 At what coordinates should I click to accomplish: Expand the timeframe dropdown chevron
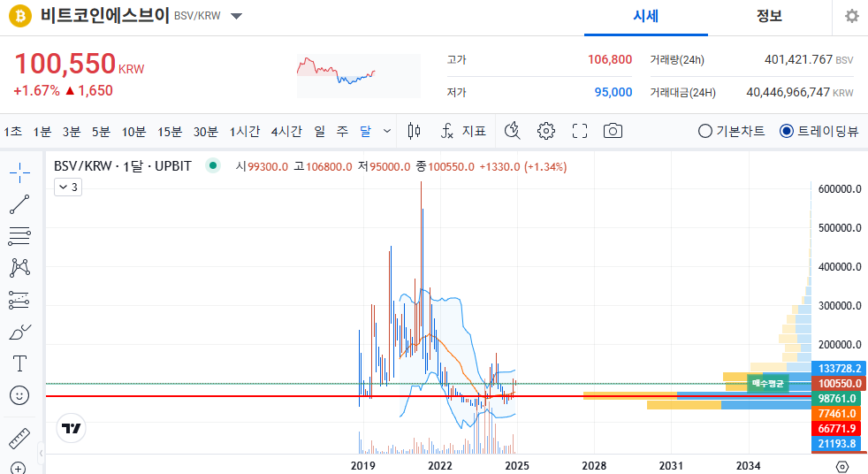(x=387, y=131)
